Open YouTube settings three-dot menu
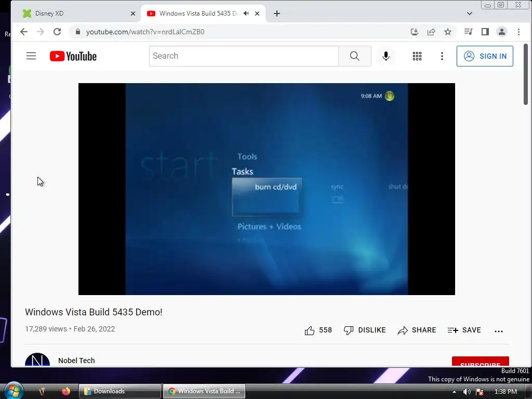The width and height of the screenshot is (532, 399). point(442,56)
